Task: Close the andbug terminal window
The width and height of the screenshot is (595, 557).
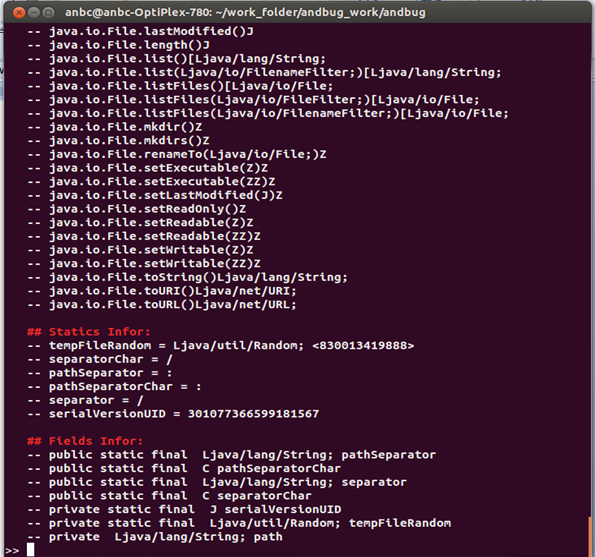Action: click(19, 13)
